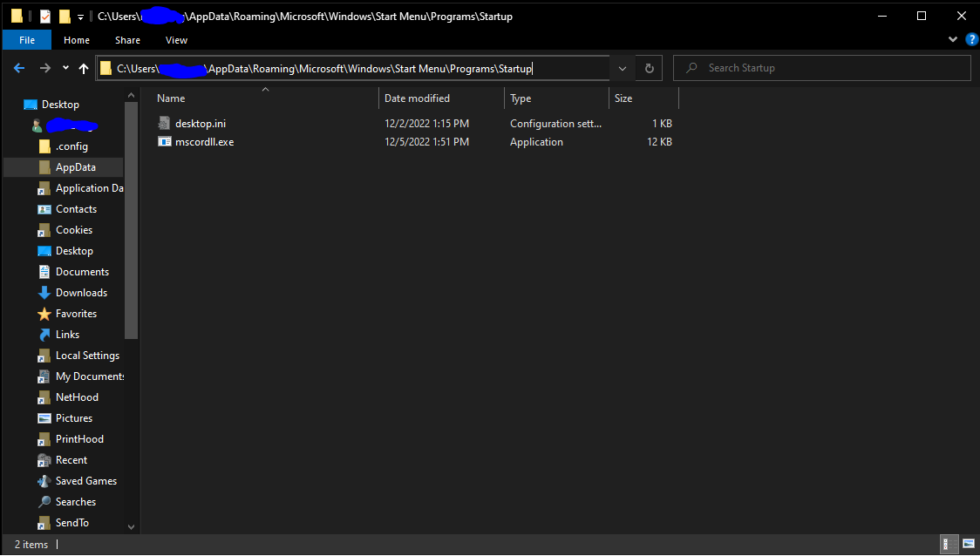The image size is (980, 556).
Task: Select AppData in the navigation pane
Action: coord(75,167)
